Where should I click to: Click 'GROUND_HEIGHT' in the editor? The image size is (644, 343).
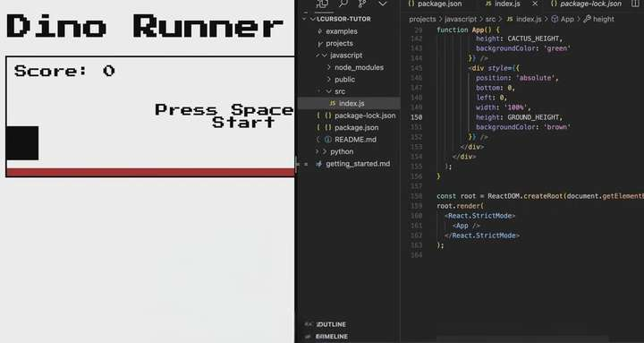[533, 117]
